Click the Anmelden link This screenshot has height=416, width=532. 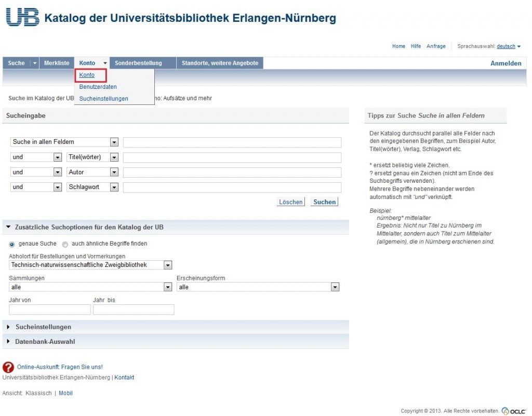click(506, 62)
